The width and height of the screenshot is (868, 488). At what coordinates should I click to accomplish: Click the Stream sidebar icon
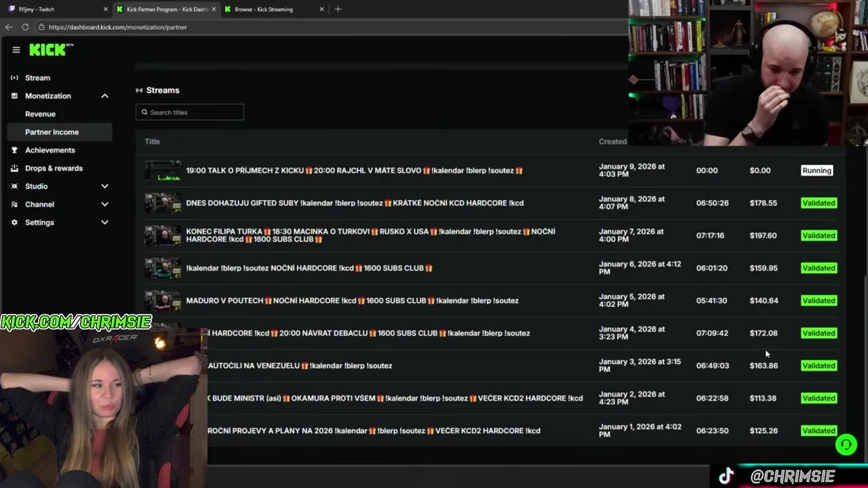point(14,78)
